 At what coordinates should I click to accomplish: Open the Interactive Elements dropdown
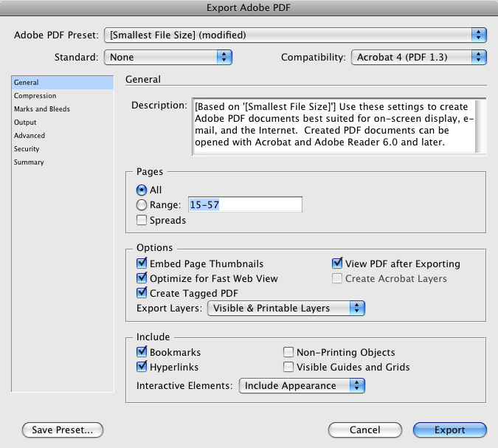pos(302,386)
